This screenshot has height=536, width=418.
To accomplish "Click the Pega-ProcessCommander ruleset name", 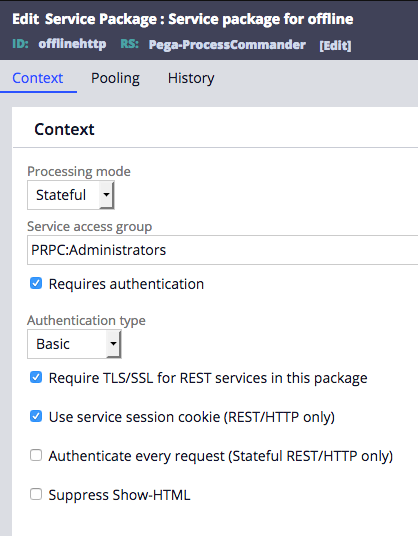I will 227,45.
